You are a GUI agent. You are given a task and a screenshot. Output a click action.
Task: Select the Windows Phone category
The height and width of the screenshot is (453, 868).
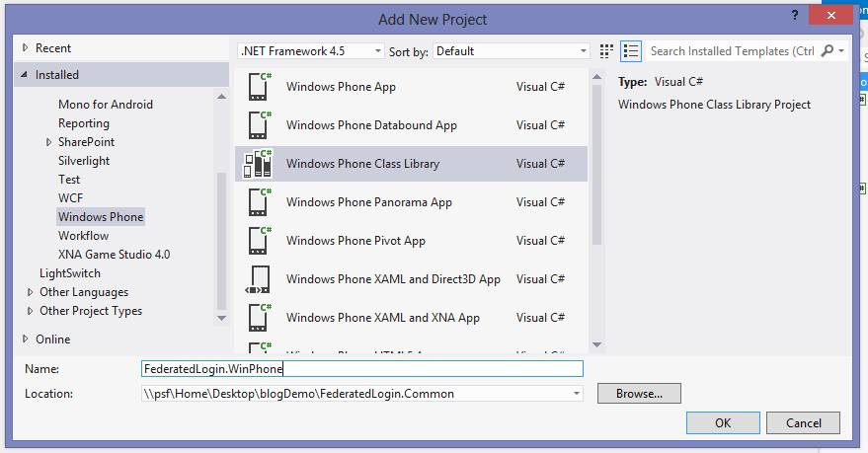tap(101, 217)
